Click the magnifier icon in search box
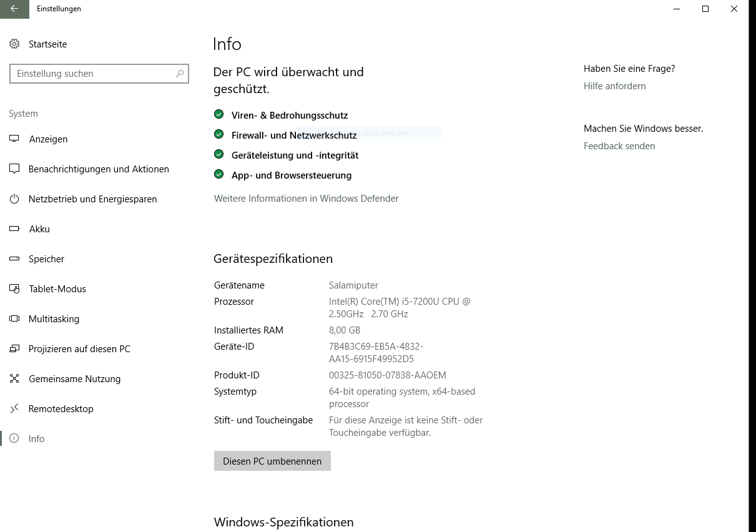756x532 pixels. pos(180,74)
